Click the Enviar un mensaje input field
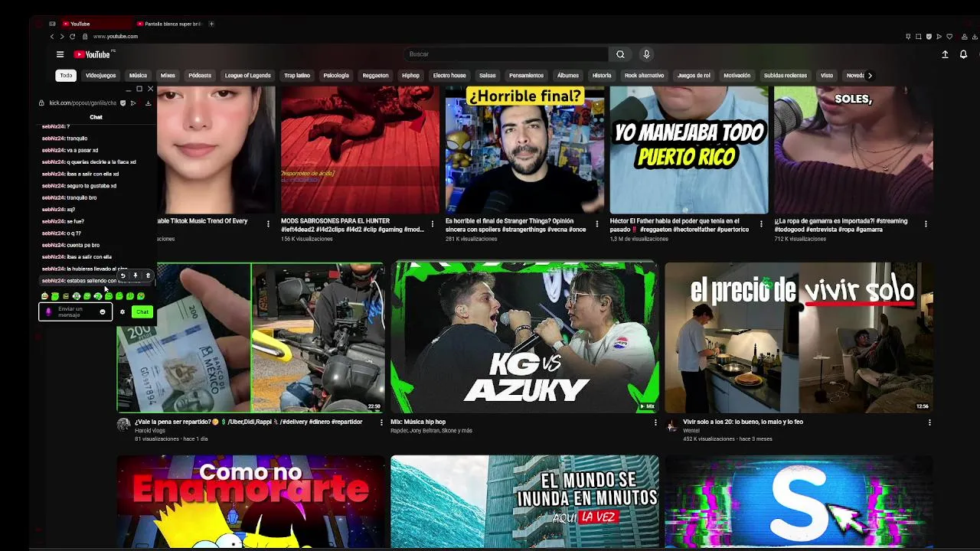Image resolution: width=980 pixels, height=551 pixels. [x=75, y=311]
